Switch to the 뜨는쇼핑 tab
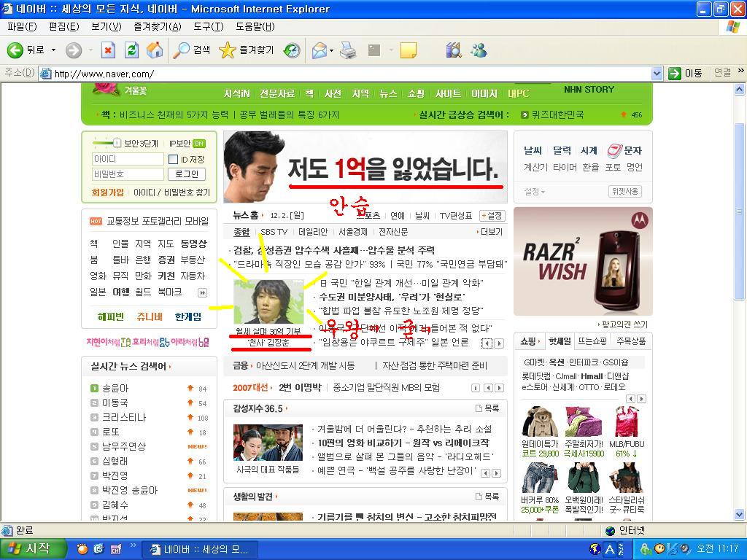Screen dimensions: 747x560 click(x=592, y=341)
